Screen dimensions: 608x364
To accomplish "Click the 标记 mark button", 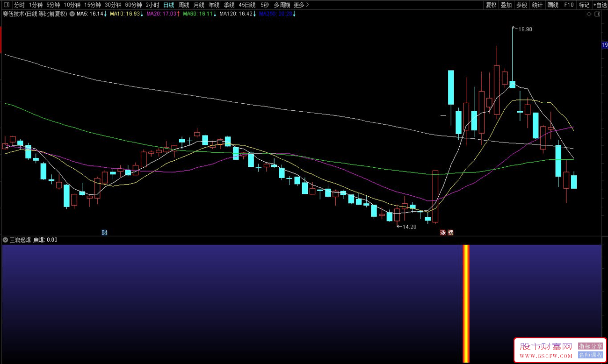I will (584, 5).
